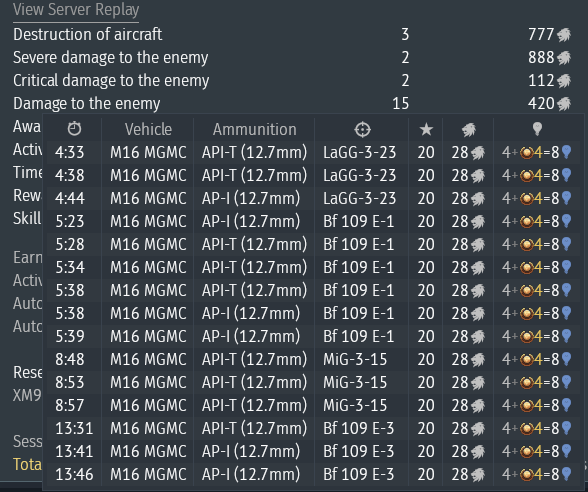This screenshot has height=492, width=588.
Task: Select the Vehicle column header
Action: [x=148, y=129]
